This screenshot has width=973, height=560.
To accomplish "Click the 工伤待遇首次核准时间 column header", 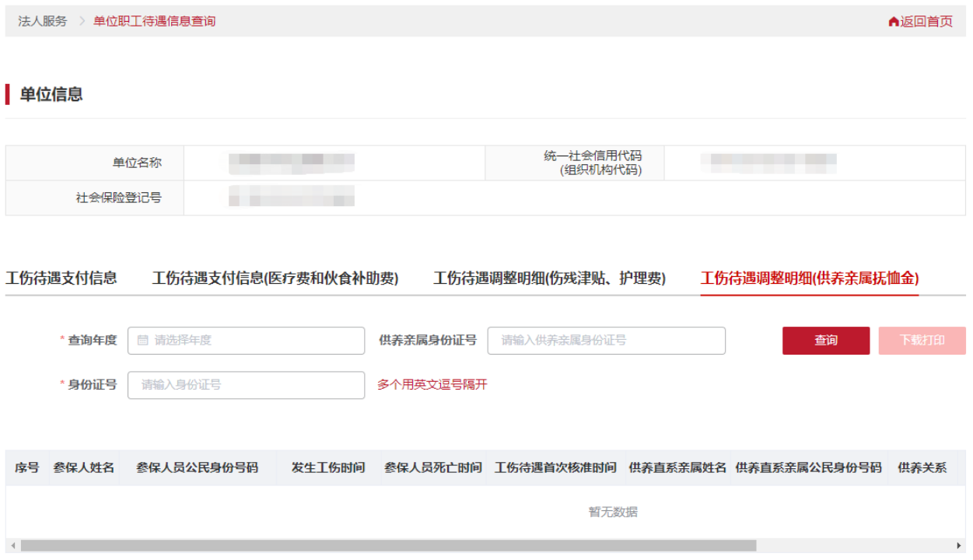I will pyautogui.click(x=555, y=467).
